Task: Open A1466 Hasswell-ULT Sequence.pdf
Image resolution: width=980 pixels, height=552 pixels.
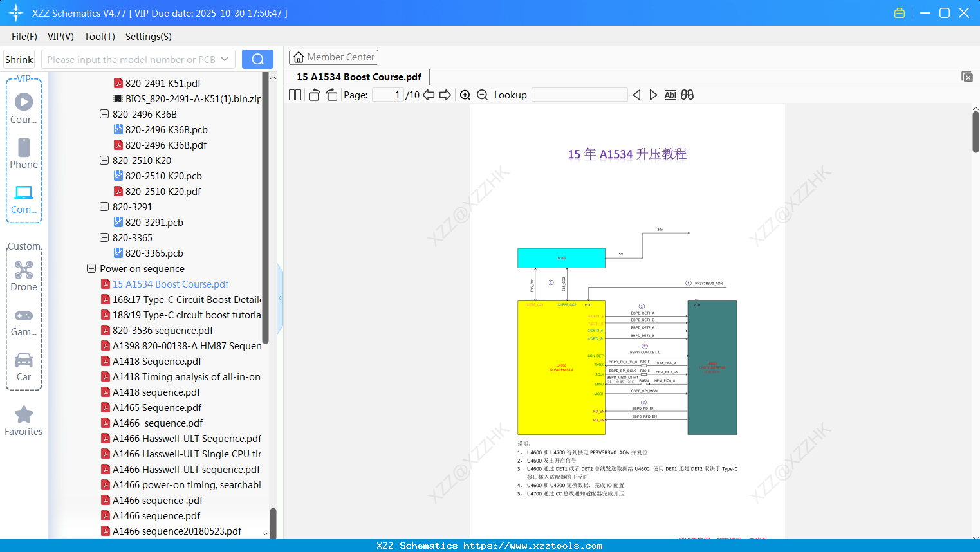Action: (187, 438)
